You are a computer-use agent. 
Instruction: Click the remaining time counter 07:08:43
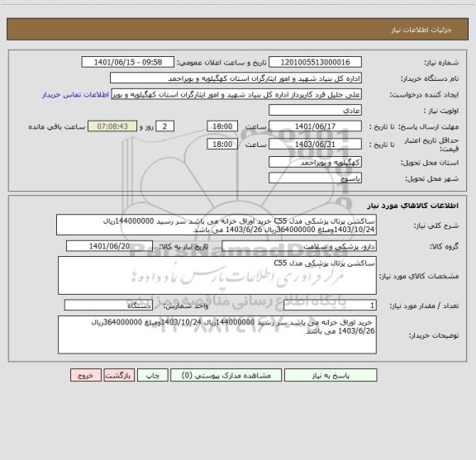(x=112, y=126)
